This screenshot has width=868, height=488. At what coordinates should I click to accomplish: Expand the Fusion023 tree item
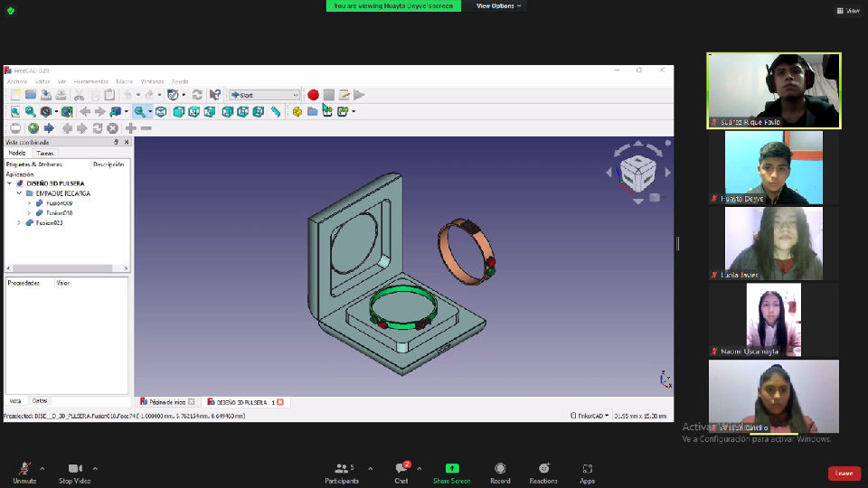click(19, 222)
